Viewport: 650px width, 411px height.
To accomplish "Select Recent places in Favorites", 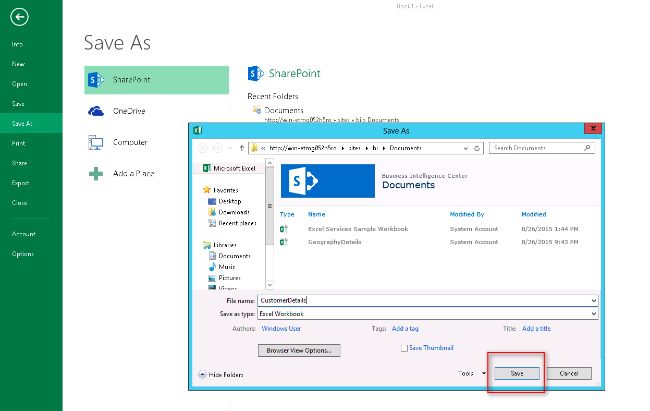I will pos(232,223).
